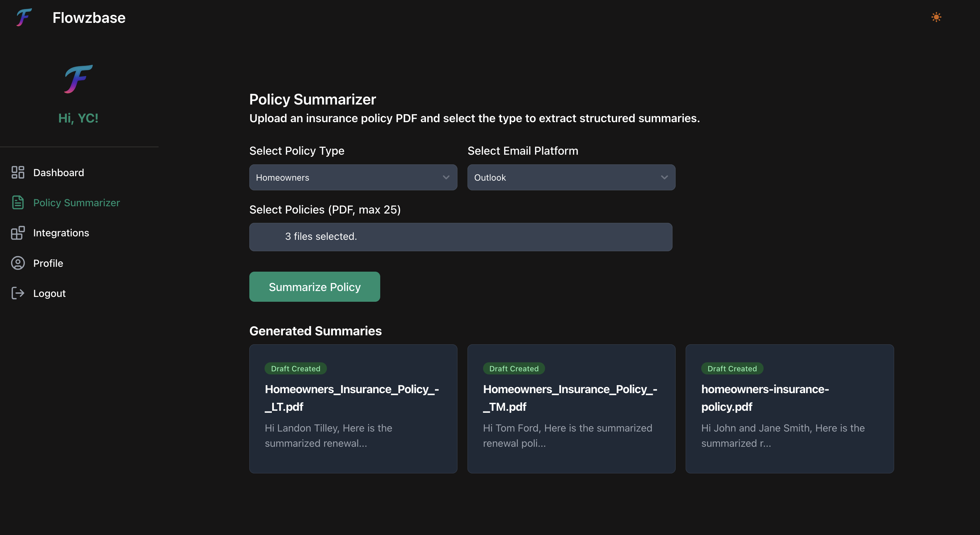Click the Profile avatar icon
The width and height of the screenshot is (980, 535).
(18, 263)
